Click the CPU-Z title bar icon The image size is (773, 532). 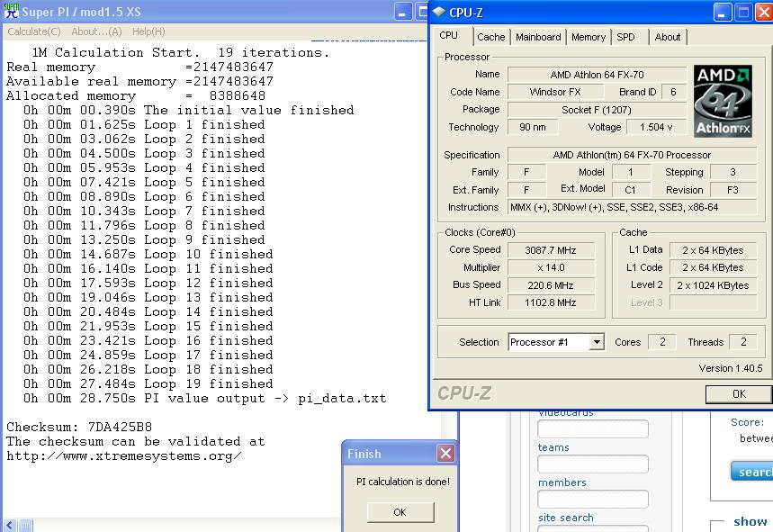439,12
